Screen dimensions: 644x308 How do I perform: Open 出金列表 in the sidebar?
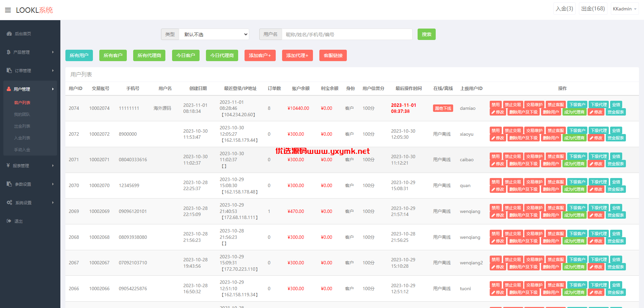coord(22,126)
